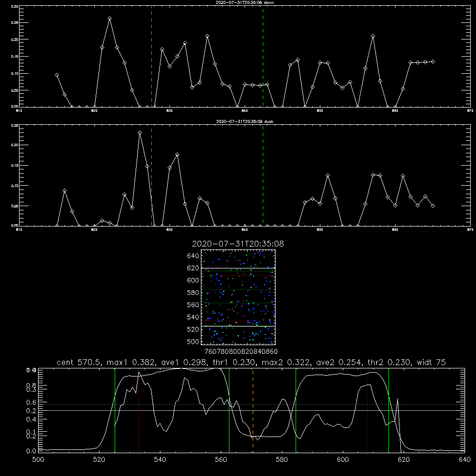Click the 580 label beside the image panel
Viewport: 476px width, 476px height.
point(193,293)
